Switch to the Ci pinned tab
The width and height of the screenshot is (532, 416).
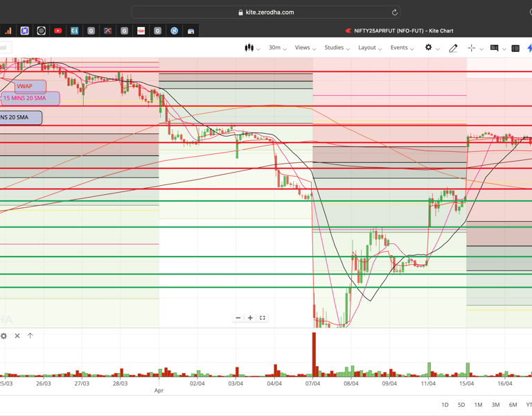coord(74,31)
